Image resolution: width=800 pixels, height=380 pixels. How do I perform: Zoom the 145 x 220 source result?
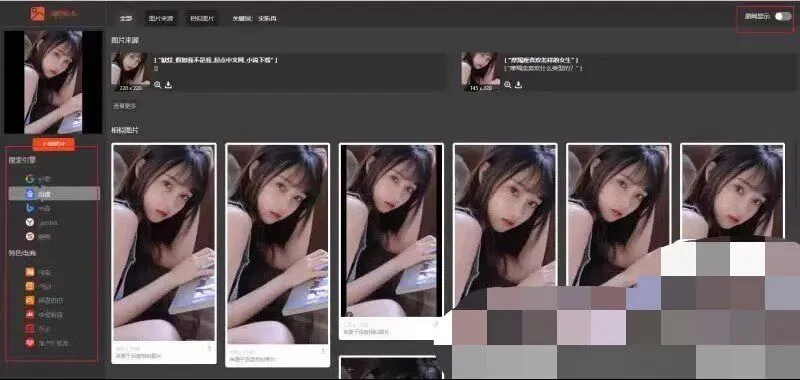[x=508, y=85]
